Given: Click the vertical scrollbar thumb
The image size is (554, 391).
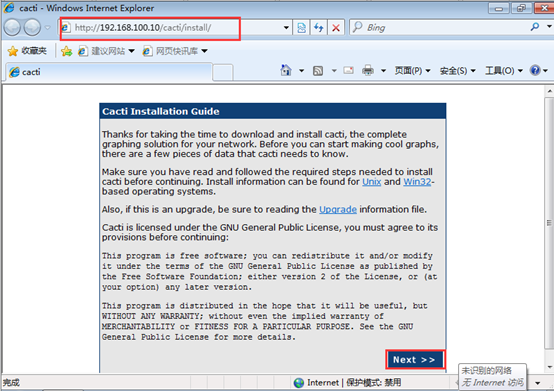Looking at the screenshot, I should 549,223.
